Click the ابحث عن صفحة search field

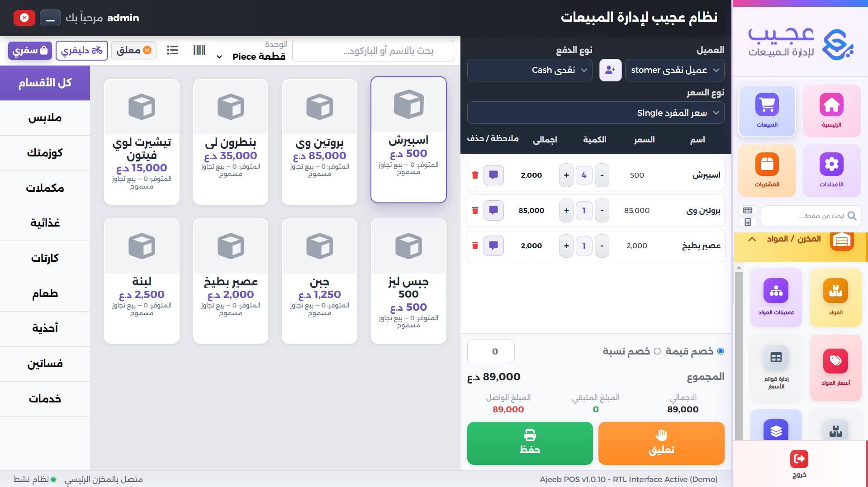coord(811,216)
